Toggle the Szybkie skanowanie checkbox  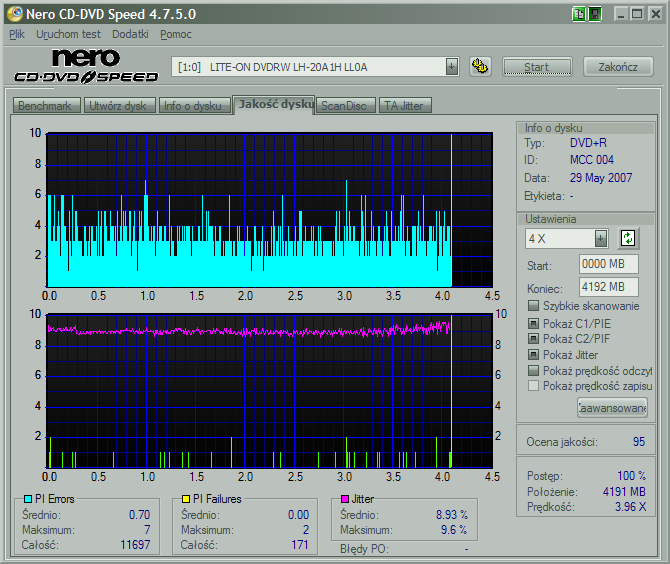coord(533,306)
